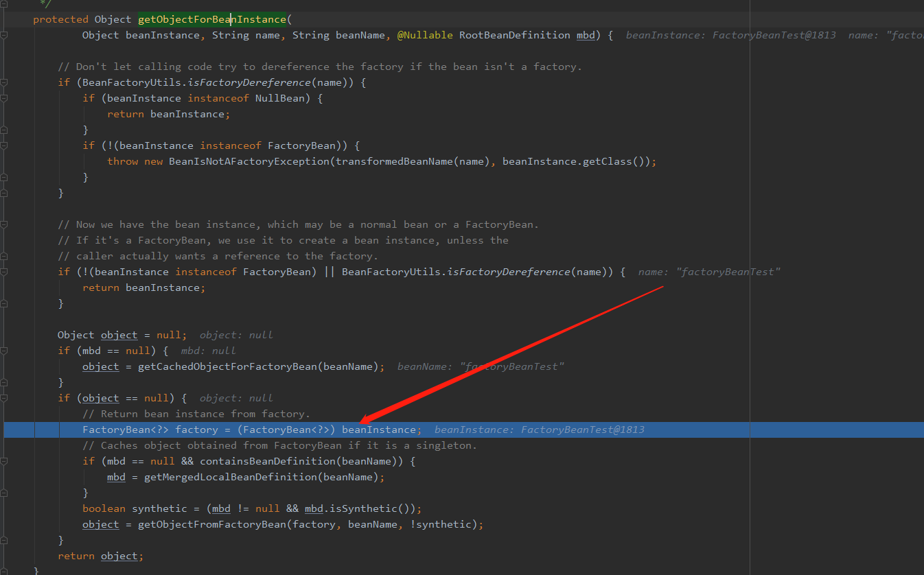Click the final 'return object;' statement
Viewport: 924px width, 575px height.
coord(101,556)
